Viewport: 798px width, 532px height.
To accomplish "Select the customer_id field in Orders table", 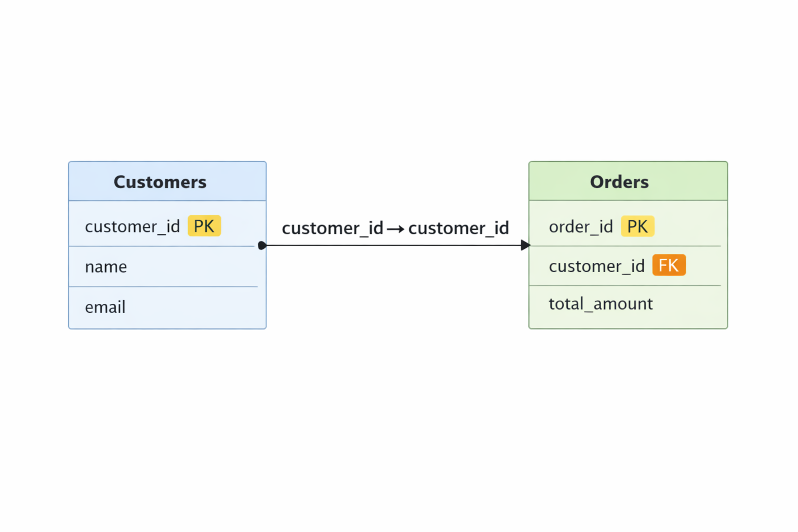I will 596,266.
